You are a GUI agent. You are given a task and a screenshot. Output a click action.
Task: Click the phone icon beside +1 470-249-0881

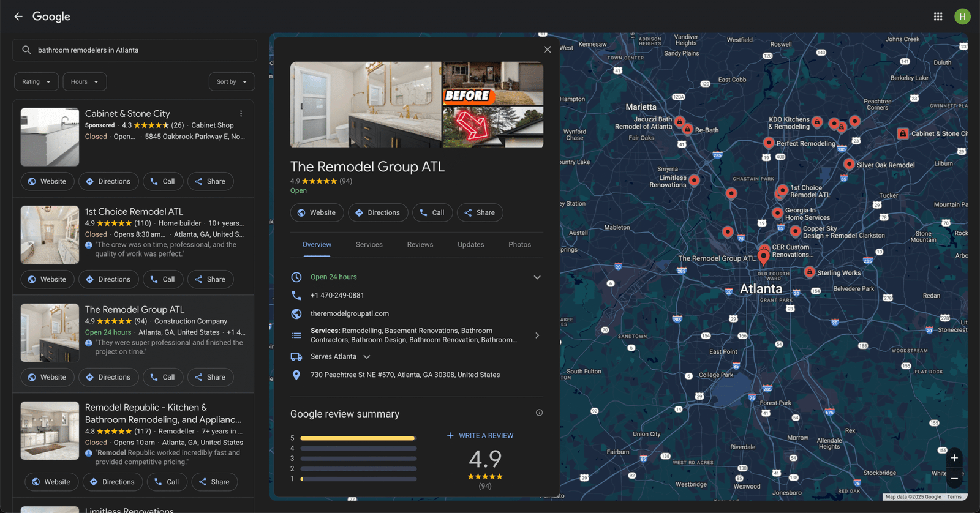click(x=296, y=295)
